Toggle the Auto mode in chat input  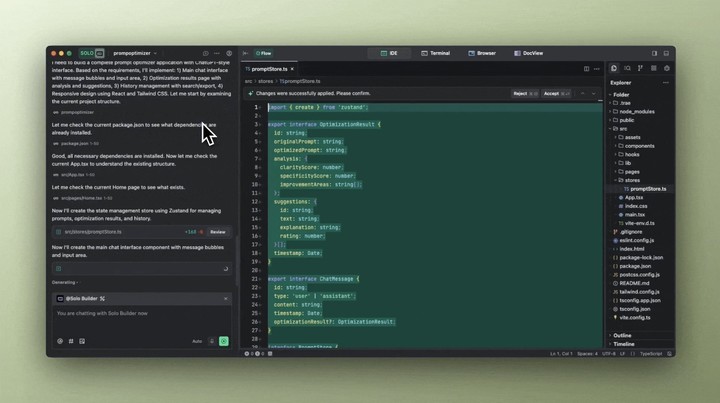point(197,341)
